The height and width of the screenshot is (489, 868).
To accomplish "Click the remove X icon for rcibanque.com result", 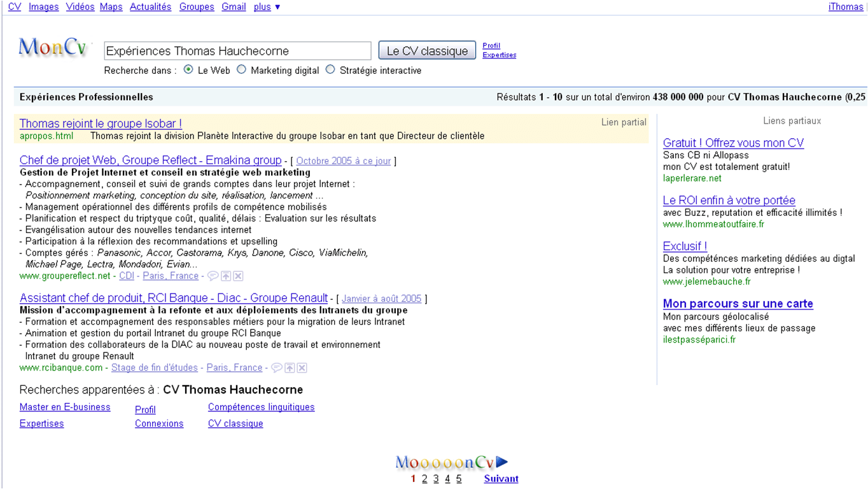I will [302, 368].
